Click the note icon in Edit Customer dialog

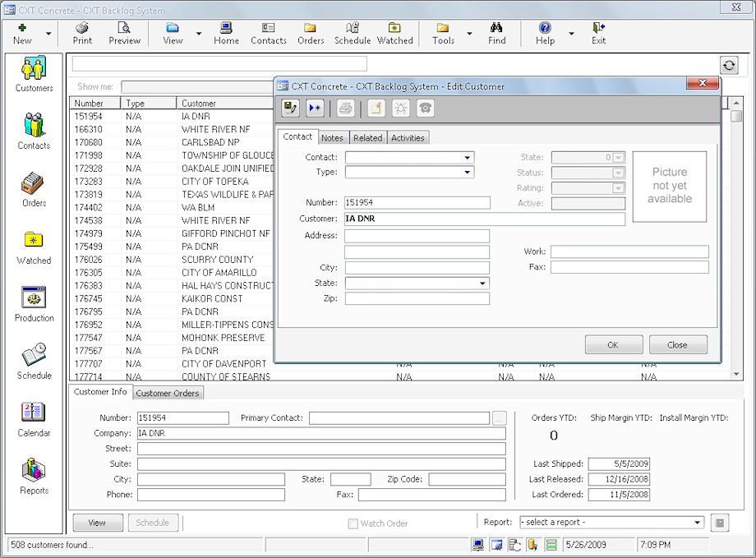376,108
